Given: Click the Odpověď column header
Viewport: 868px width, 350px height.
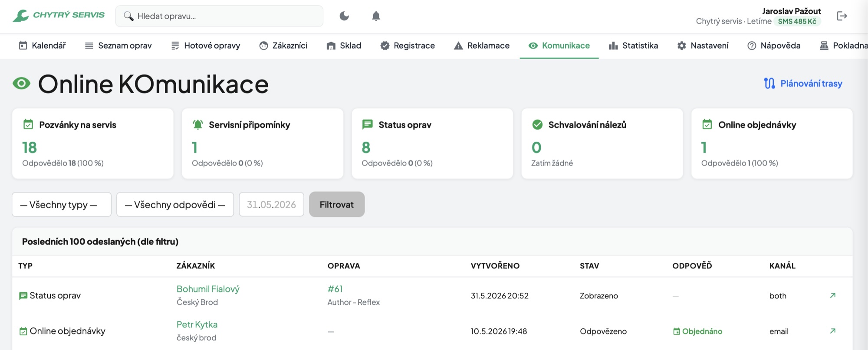Looking at the screenshot, I should click(692, 266).
